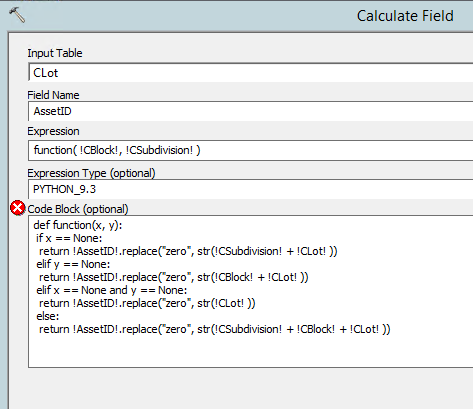This screenshot has height=409, width=473.
Task: Place cursor on the def function(x, y) line
Action: pyautogui.click(x=78, y=225)
